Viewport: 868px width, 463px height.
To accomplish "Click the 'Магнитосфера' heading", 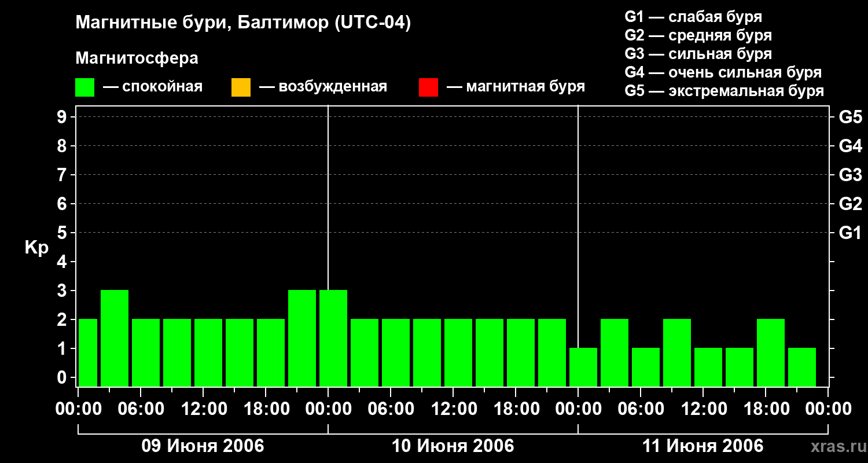I will coord(137,58).
